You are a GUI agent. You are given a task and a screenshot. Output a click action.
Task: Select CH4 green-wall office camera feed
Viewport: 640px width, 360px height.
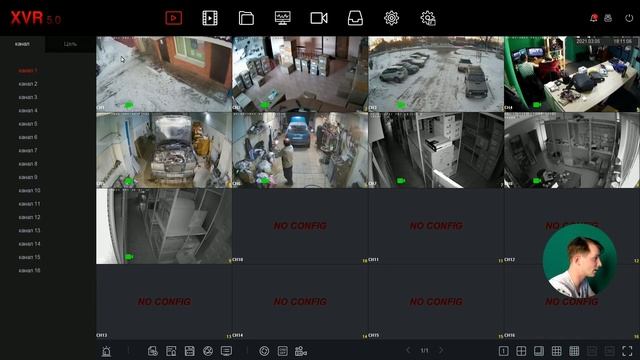(x=572, y=74)
